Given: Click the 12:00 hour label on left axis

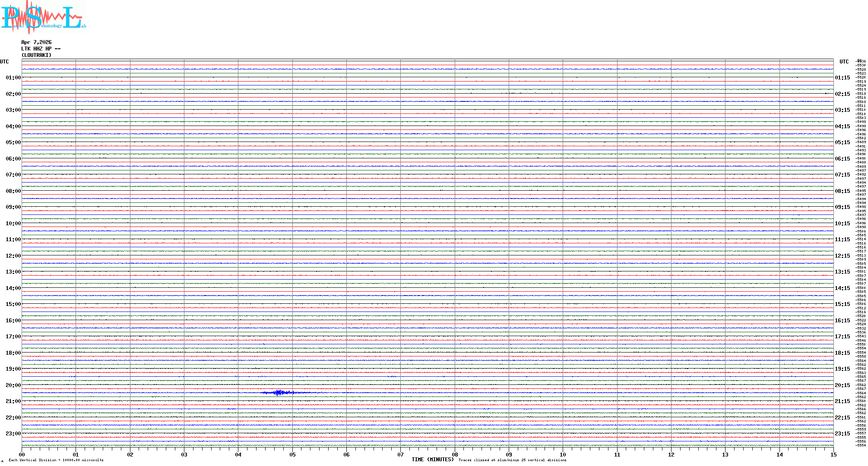Looking at the screenshot, I should 13,256.
